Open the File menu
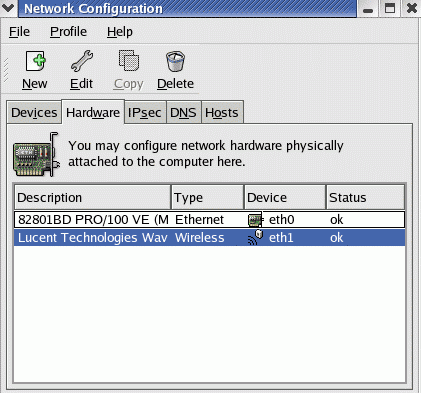This screenshot has width=421, height=393. (x=19, y=32)
